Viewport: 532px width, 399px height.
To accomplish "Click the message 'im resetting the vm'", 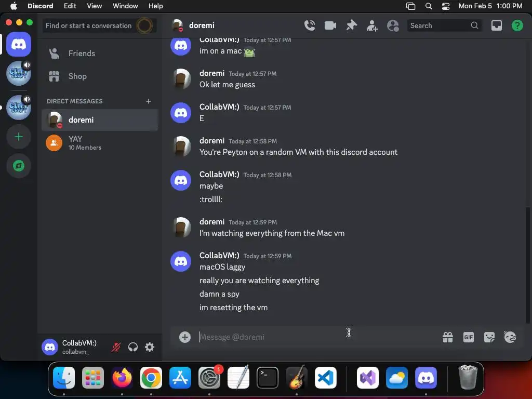I will click(233, 308).
